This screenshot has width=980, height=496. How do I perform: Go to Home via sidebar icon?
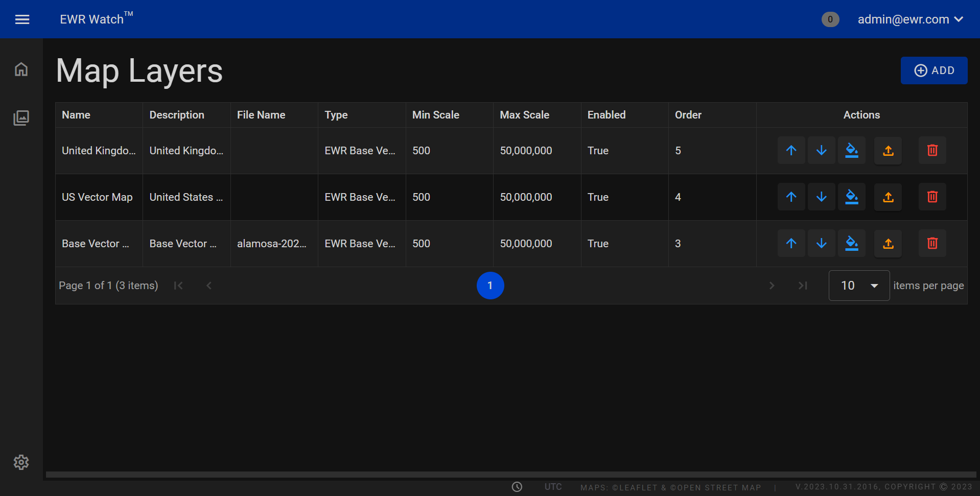21,69
